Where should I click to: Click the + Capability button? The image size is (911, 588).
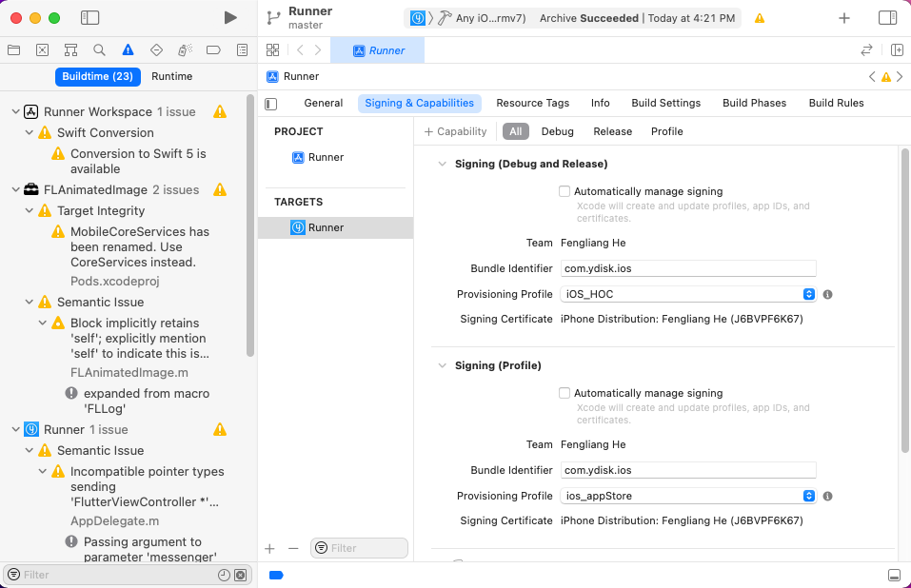(x=456, y=131)
